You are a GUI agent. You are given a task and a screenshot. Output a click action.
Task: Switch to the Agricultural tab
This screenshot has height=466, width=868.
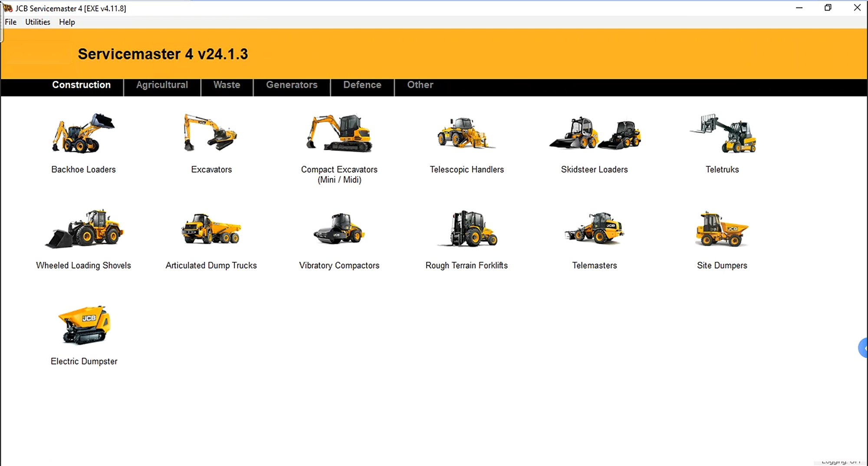[162, 85]
